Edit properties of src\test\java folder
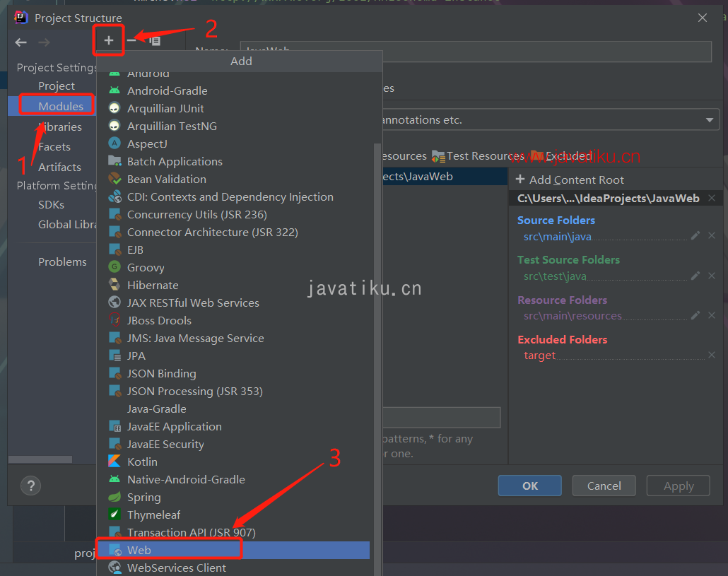This screenshot has width=728, height=576. pos(695,276)
